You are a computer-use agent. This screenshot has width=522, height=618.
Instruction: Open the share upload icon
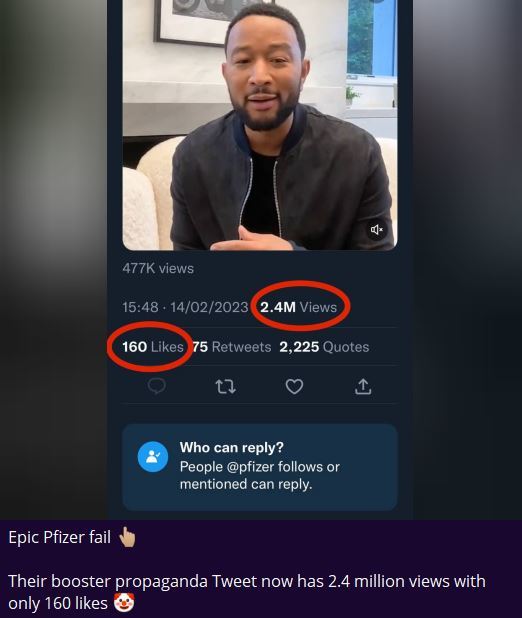coord(363,386)
